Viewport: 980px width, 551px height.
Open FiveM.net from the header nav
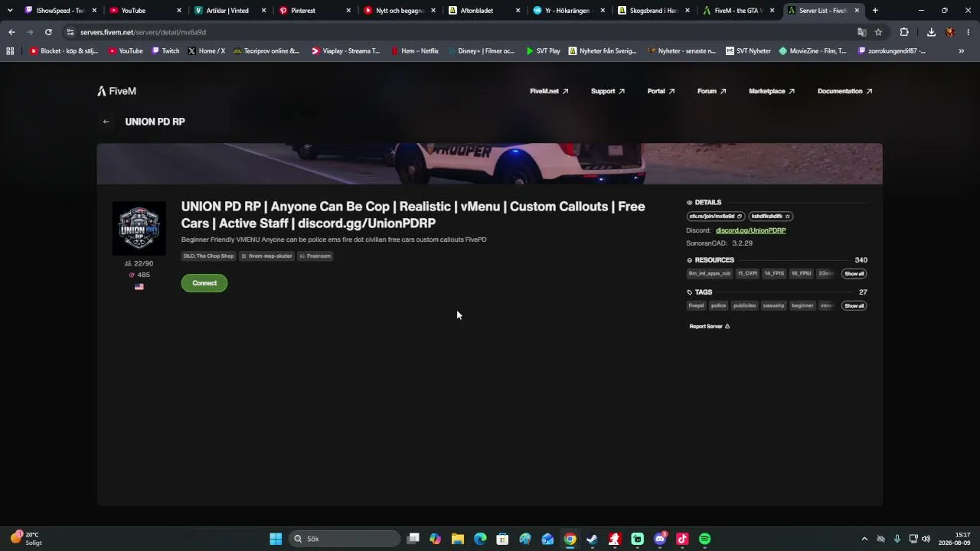(x=549, y=91)
